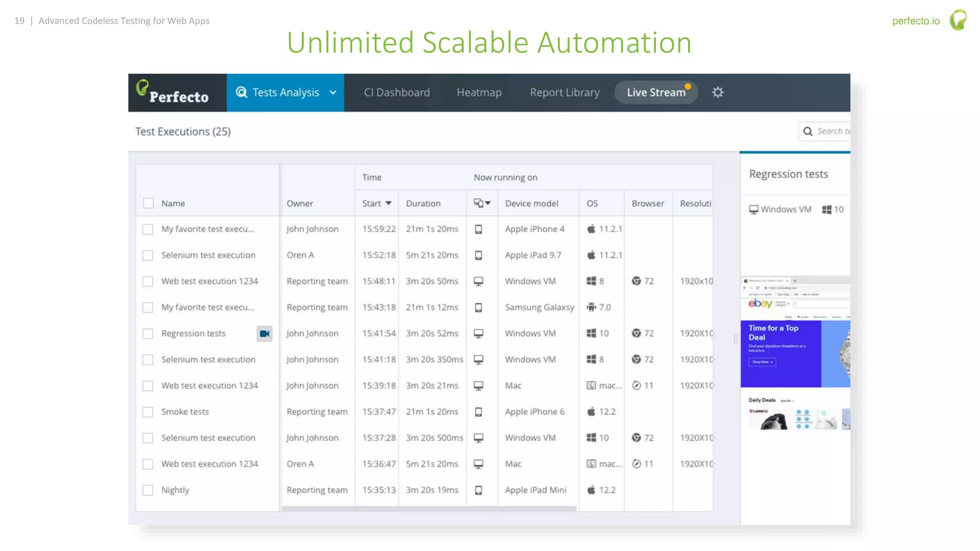Click the Chrome icon in the 15:48:11 row

pyautogui.click(x=636, y=281)
